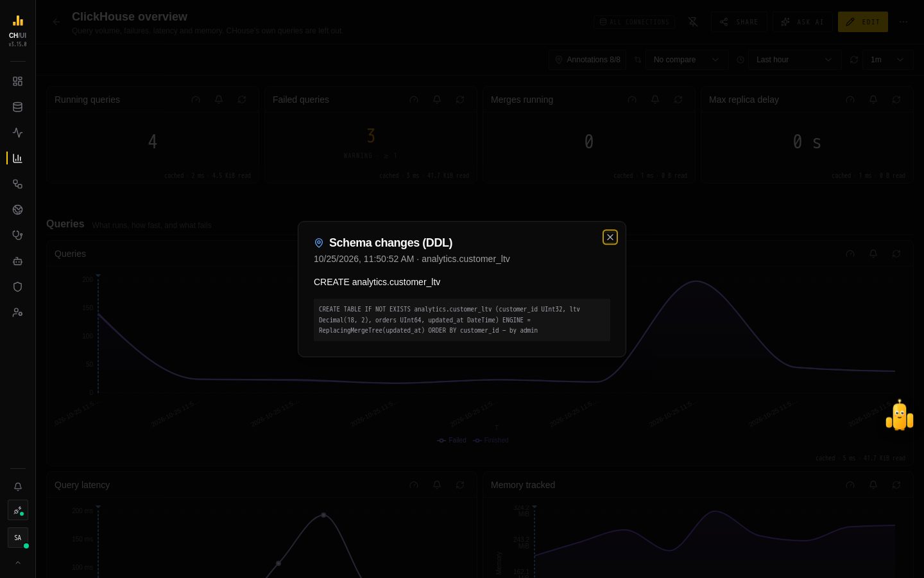Click the alert bell on Running queries panel
Viewport: 924px width, 578px height.
click(x=219, y=100)
